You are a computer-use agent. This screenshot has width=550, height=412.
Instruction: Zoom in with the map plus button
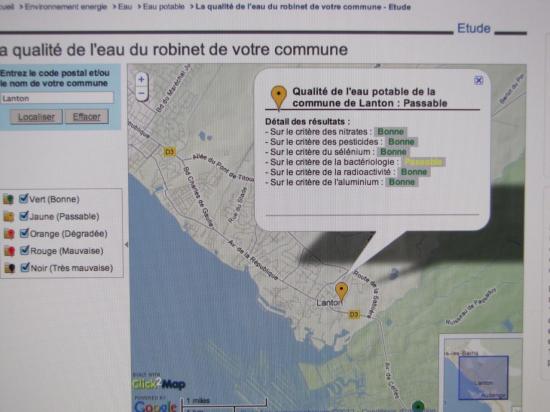point(141,80)
